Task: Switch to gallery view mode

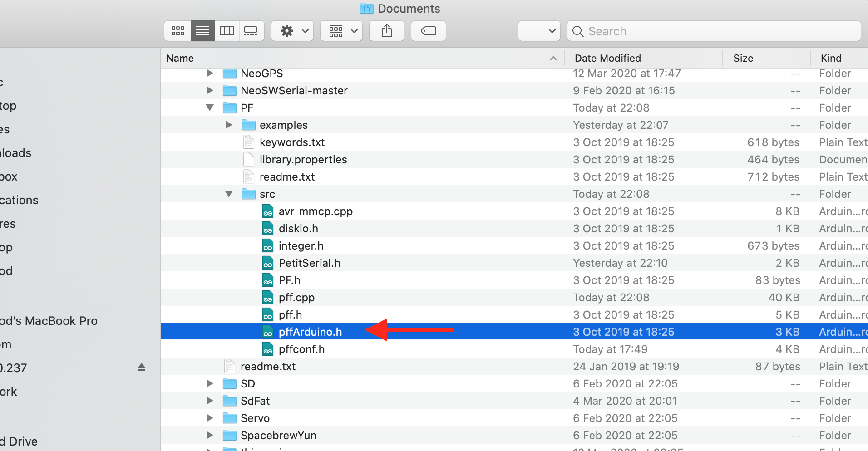Action: coord(251,31)
